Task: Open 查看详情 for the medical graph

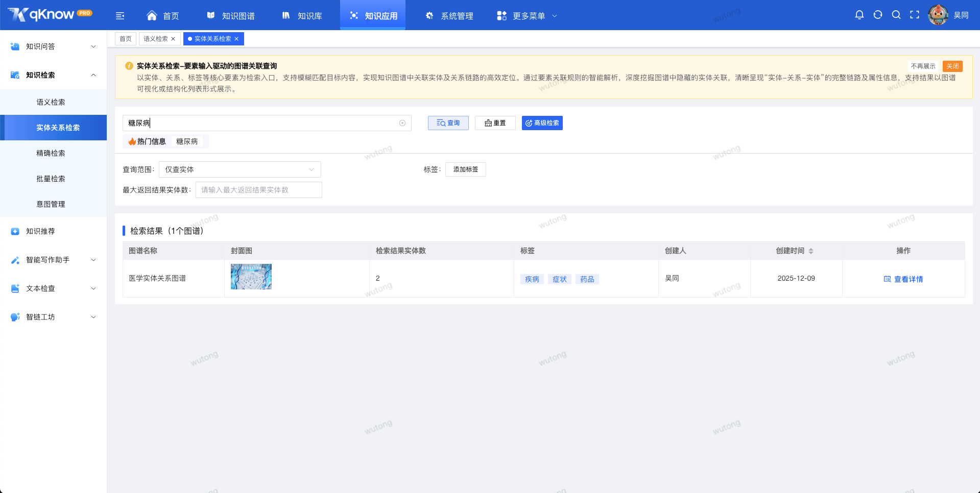Action: [907, 279]
